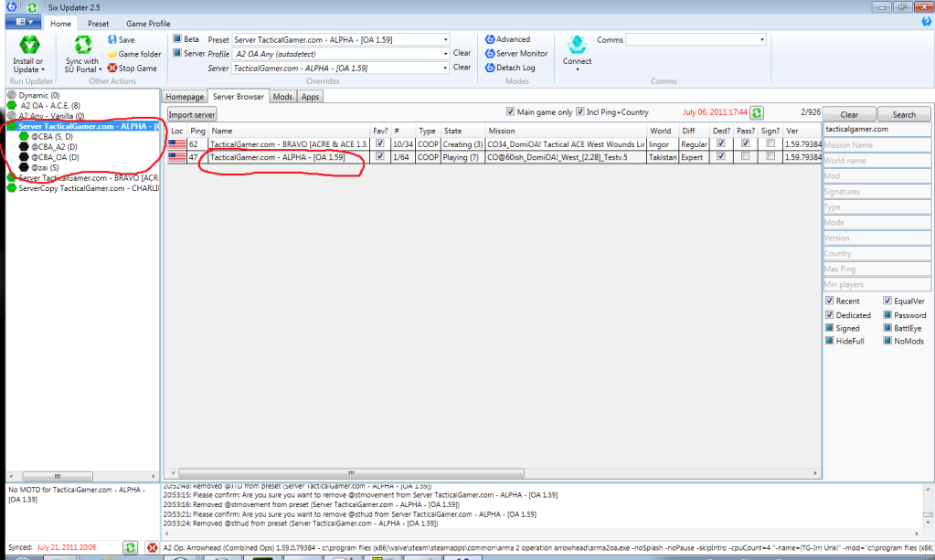935x560 pixels.
Task: Switch to the Home ribbon tab
Action: click(x=61, y=23)
